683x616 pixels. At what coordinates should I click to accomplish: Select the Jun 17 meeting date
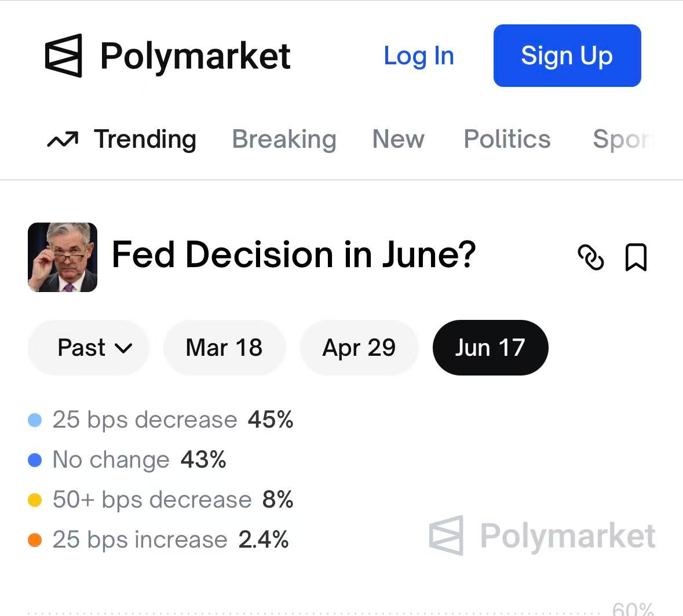pos(490,348)
